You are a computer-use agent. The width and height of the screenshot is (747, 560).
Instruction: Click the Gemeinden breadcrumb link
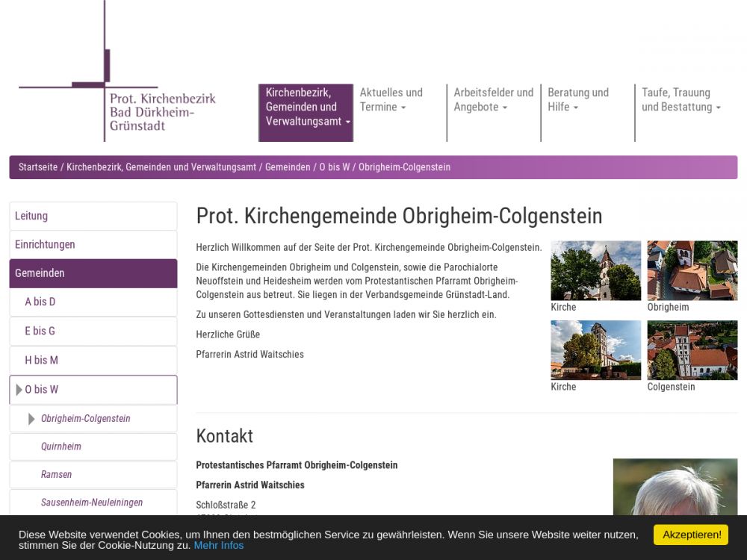[288, 167]
